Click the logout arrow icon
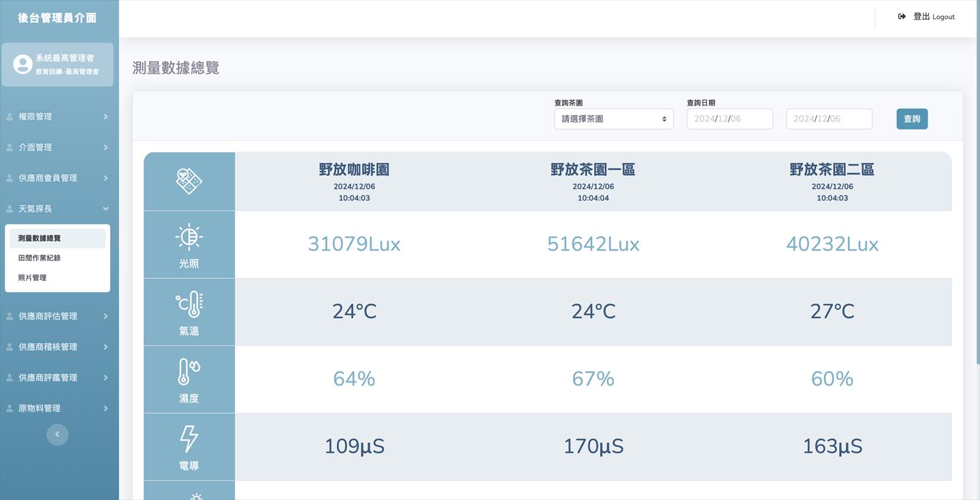 [x=902, y=16]
